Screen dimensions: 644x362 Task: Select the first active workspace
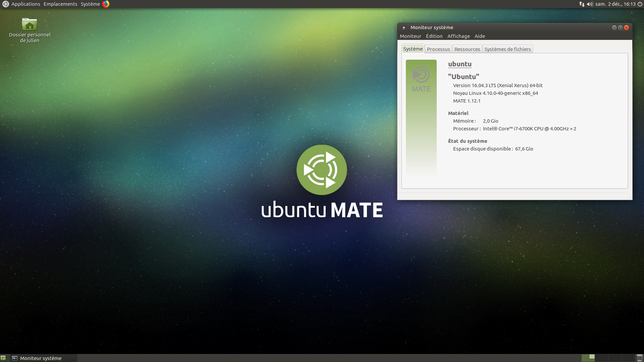[x=588, y=358]
